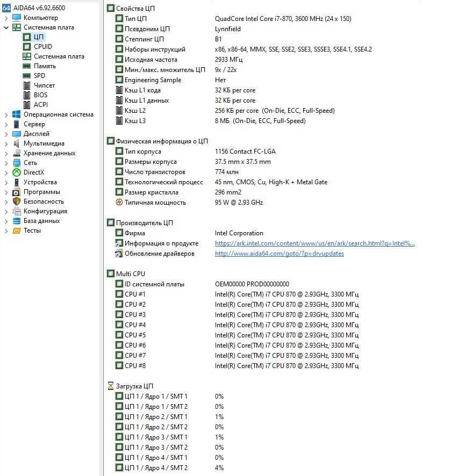The width and height of the screenshot is (452, 476).
Task: Click the OEM00000 PROD00000000 value
Action: point(252,284)
